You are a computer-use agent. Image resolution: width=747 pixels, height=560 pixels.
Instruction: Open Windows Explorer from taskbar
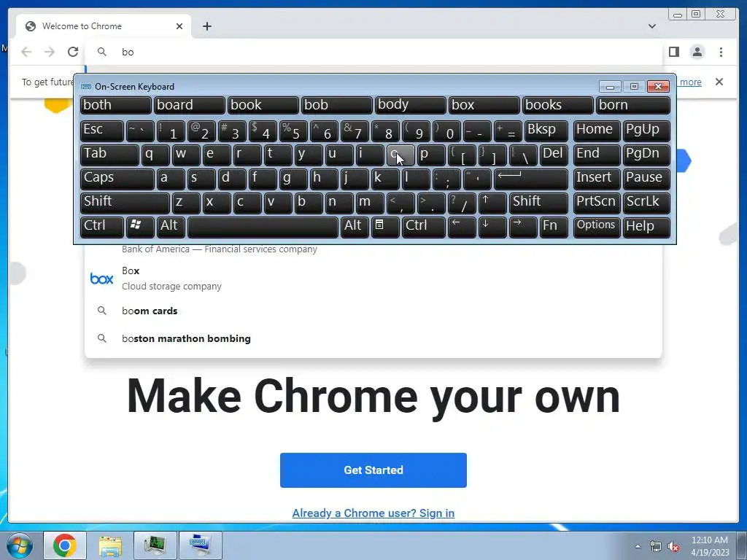pyautogui.click(x=110, y=545)
